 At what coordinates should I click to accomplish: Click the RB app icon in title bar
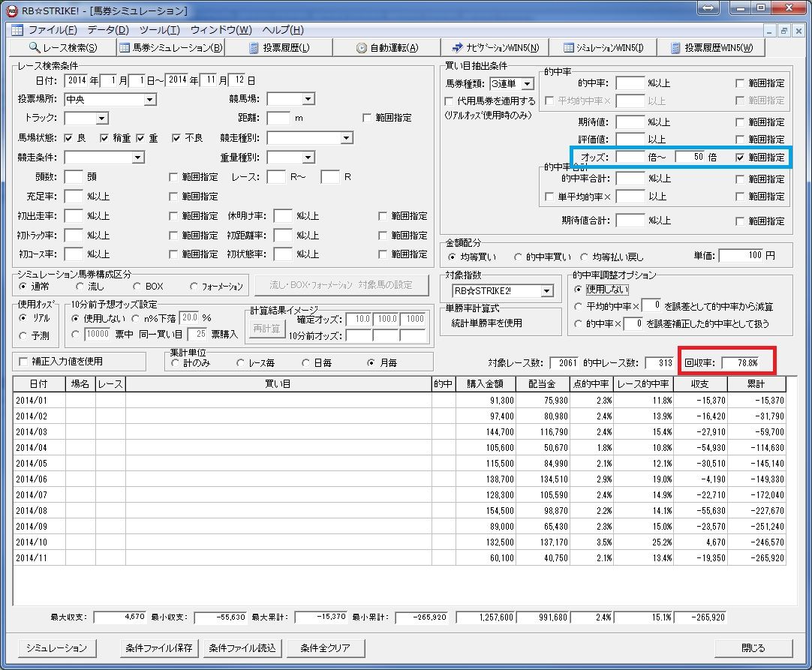point(11,11)
